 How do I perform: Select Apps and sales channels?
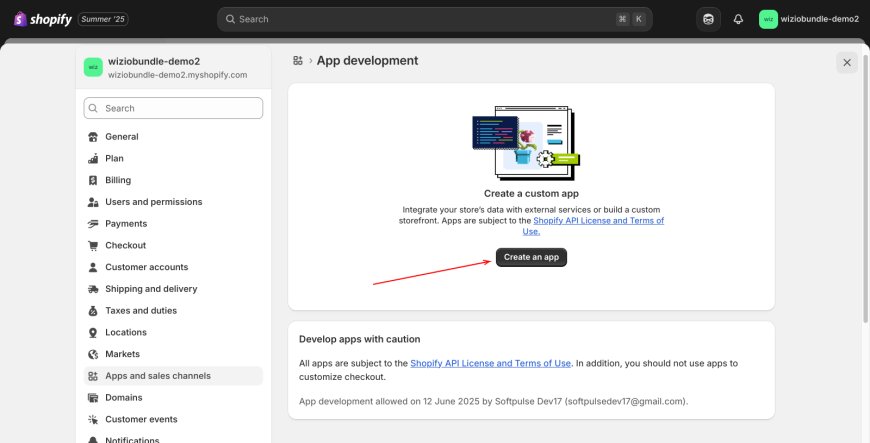pyautogui.click(x=173, y=376)
